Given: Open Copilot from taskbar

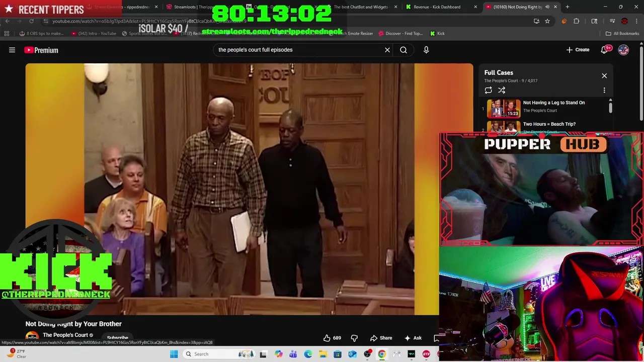Looking at the screenshot, I should (278, 354).
